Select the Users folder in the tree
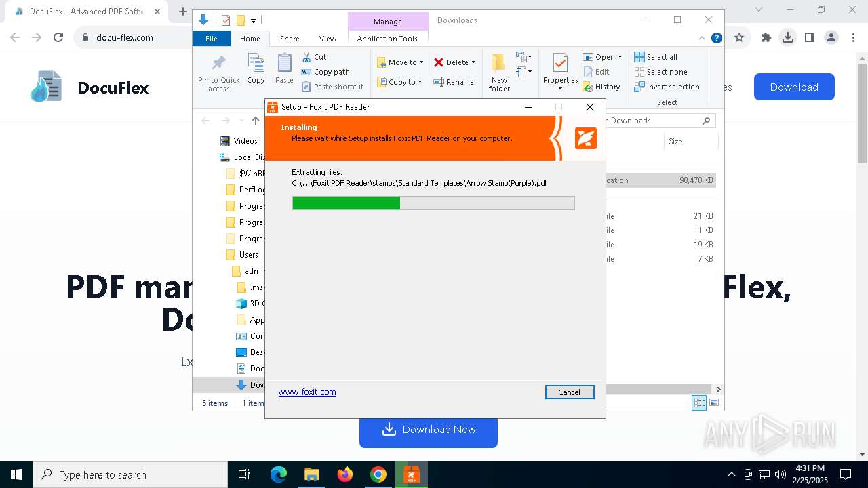 click(244, 255)
